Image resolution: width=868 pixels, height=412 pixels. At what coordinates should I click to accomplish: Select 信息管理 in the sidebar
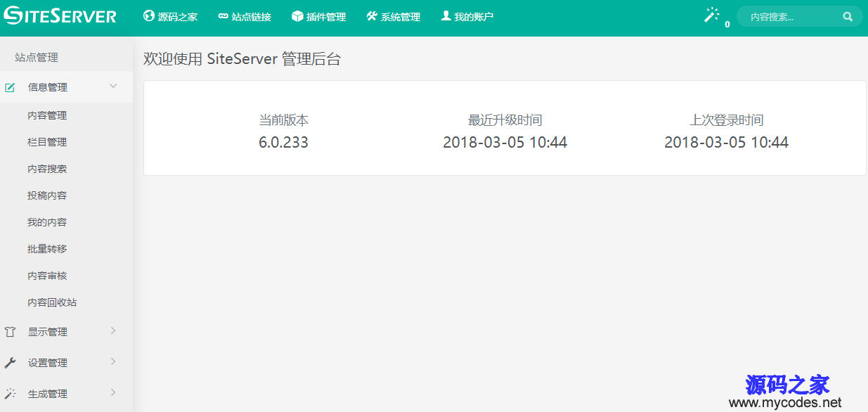pos(48,87)
